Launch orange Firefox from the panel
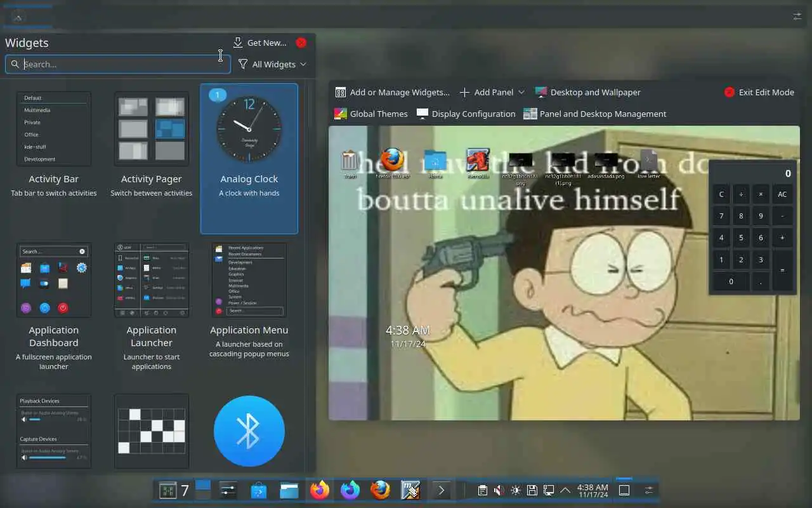Image resolution: width=812 pixels, height=508 pixels. point(320,490)
